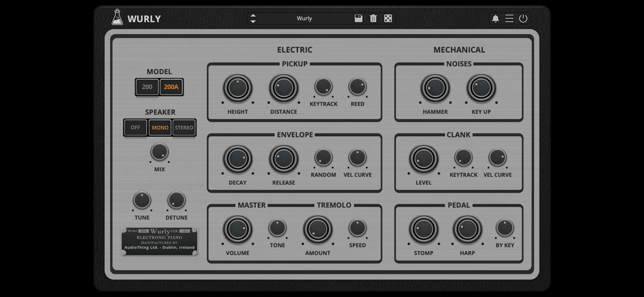Open notifications bell icon
Screen dimensions: 644x297
pyautogui.click(x=496, y=18)
